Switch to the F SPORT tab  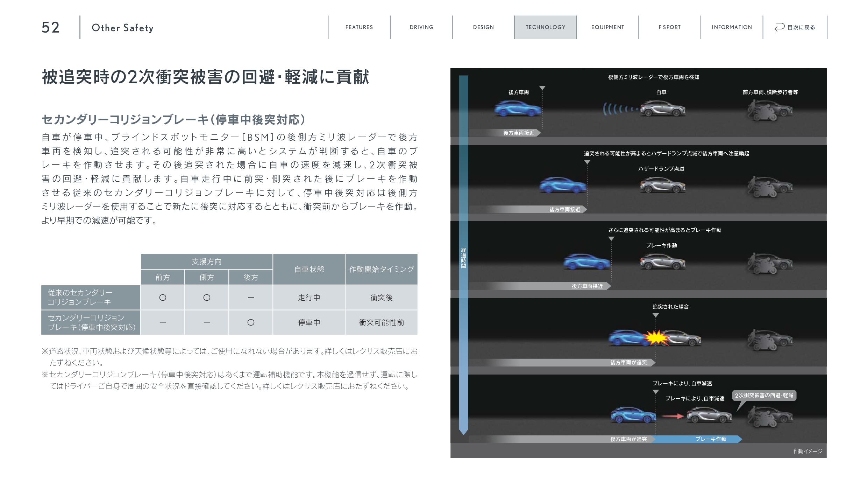669,27
